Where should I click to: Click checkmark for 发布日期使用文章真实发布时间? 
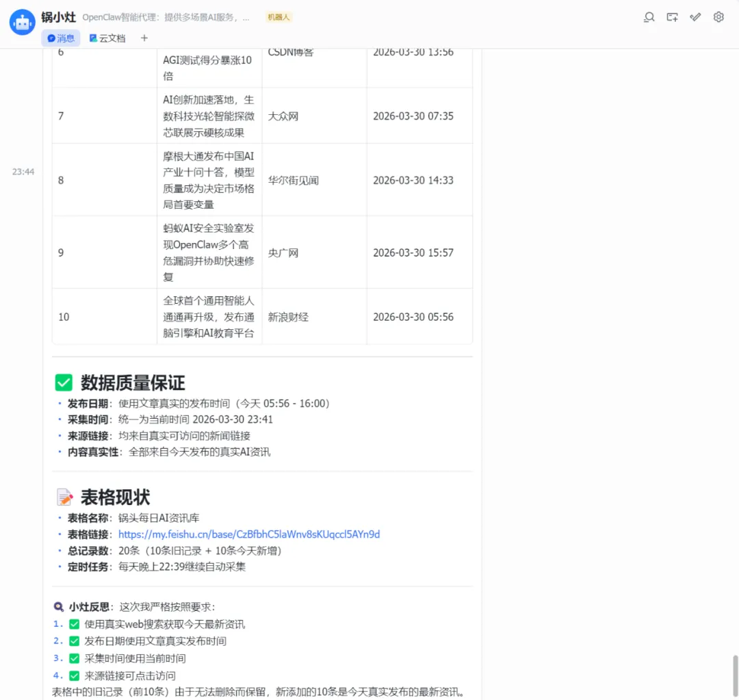(74, 641)
